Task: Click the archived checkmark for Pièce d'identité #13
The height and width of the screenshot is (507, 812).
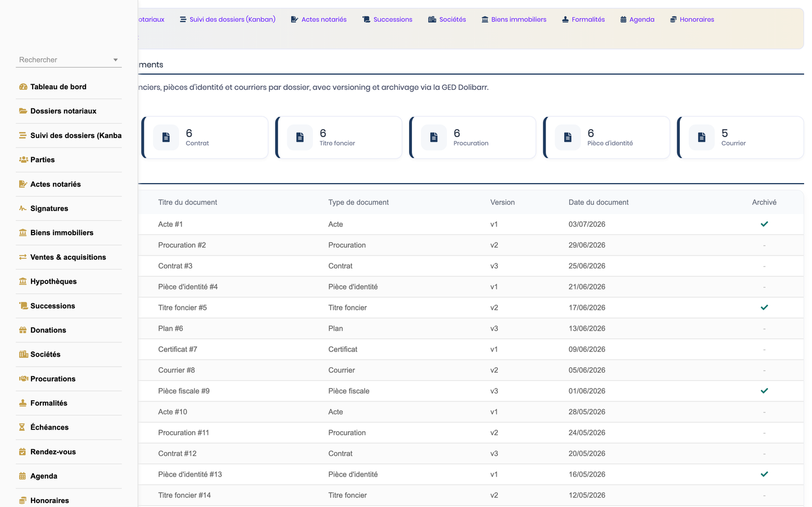Action: click(x=764, y=474)
